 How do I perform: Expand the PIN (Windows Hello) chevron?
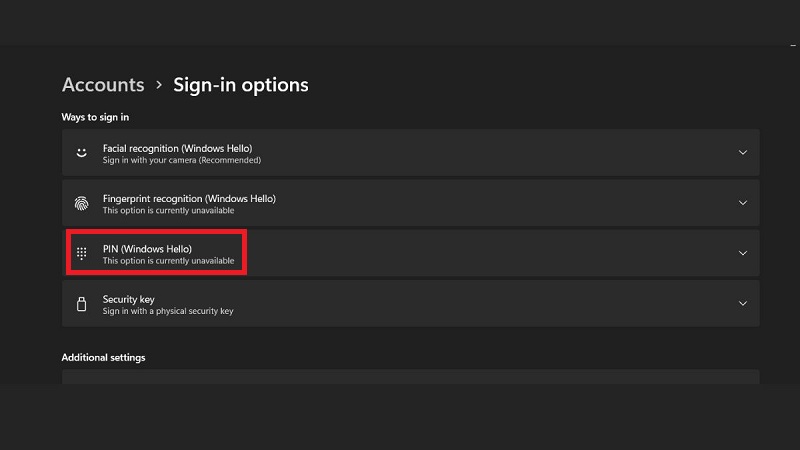742,253
